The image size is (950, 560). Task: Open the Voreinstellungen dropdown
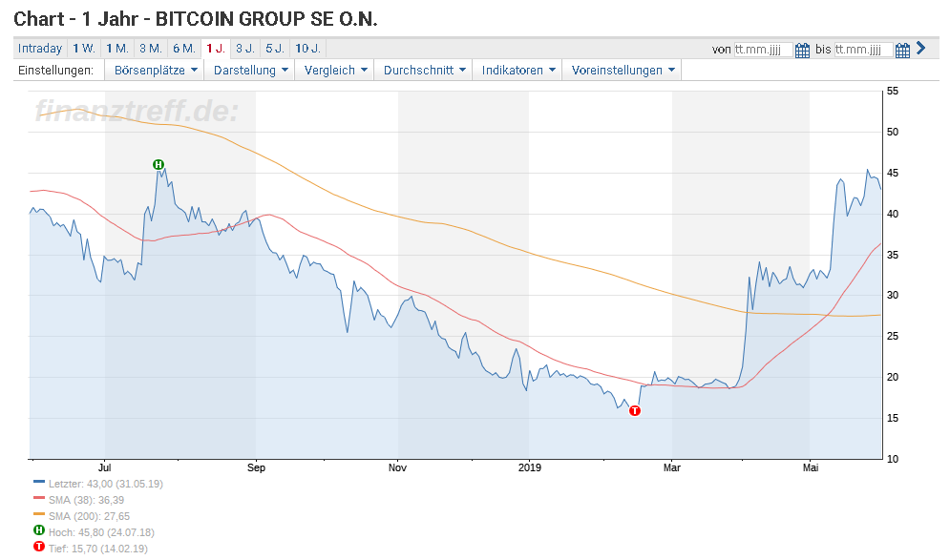point(623,71)
